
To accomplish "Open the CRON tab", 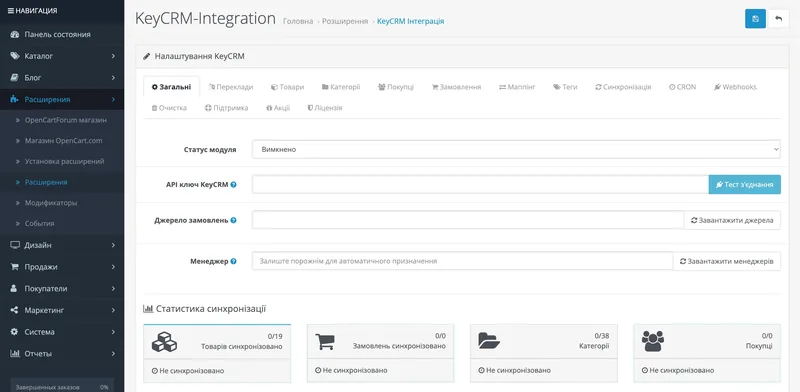I will [682, 87].
